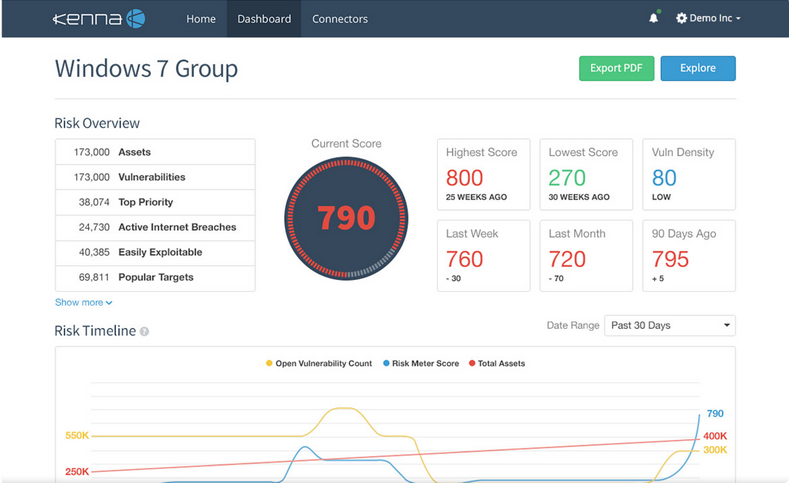Click the Kenna logo
Viewport: 796px width, 500px height.
[x=99, y=18]
